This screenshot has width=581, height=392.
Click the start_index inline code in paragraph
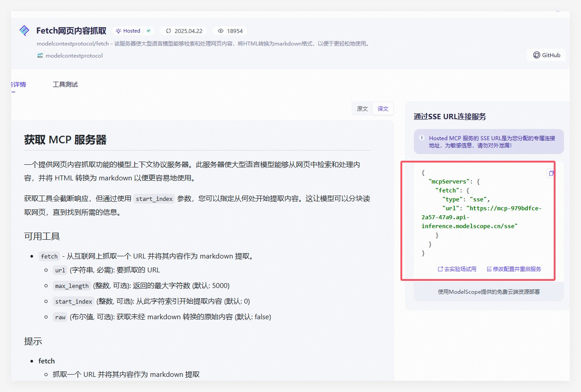(x=154, y=199)
